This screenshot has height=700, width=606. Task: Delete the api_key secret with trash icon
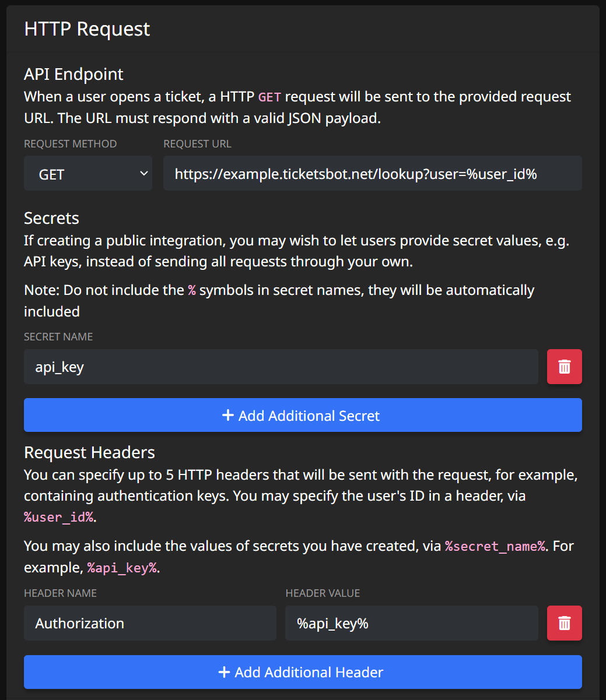point(564,367)
